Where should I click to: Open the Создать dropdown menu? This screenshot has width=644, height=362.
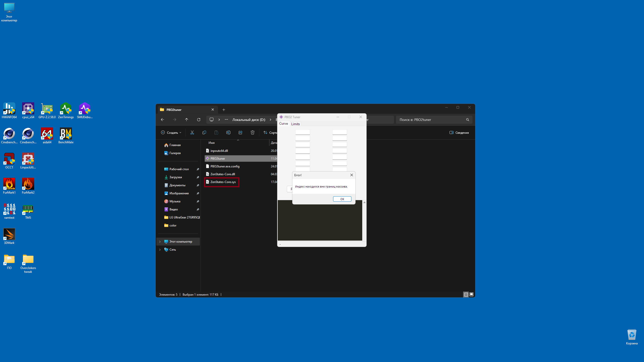(x=171, y=132)
